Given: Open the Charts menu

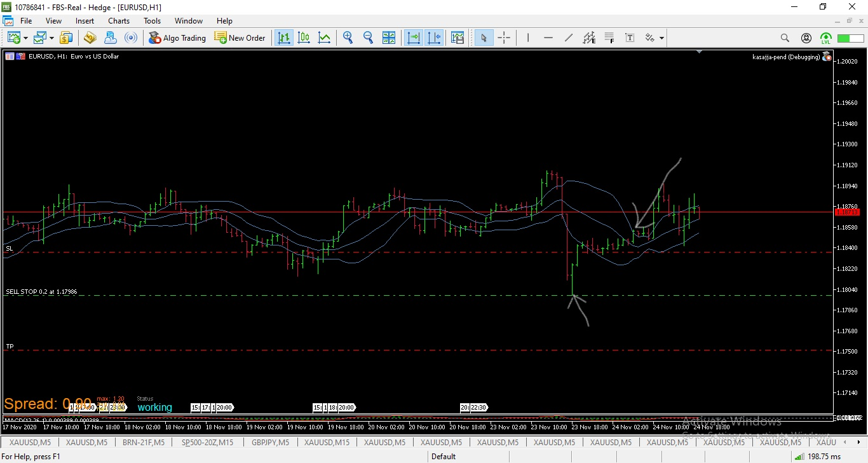Looking at the screenshot, I should click(119, 21).
